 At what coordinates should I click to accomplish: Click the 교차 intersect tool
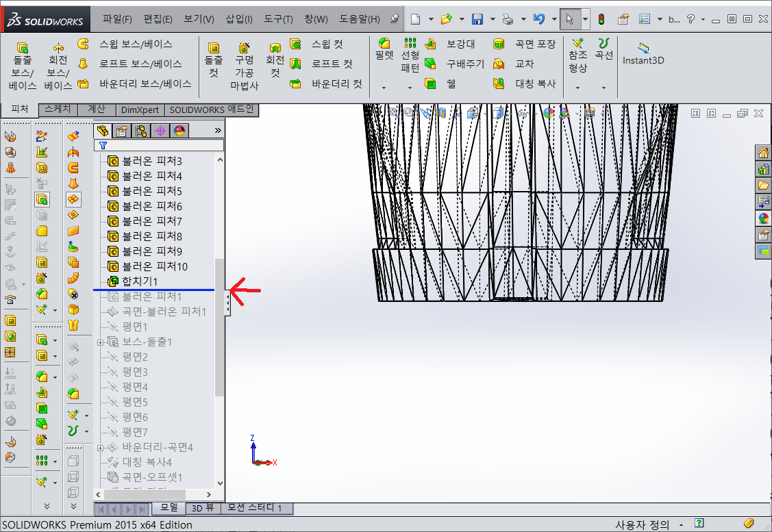514,64
